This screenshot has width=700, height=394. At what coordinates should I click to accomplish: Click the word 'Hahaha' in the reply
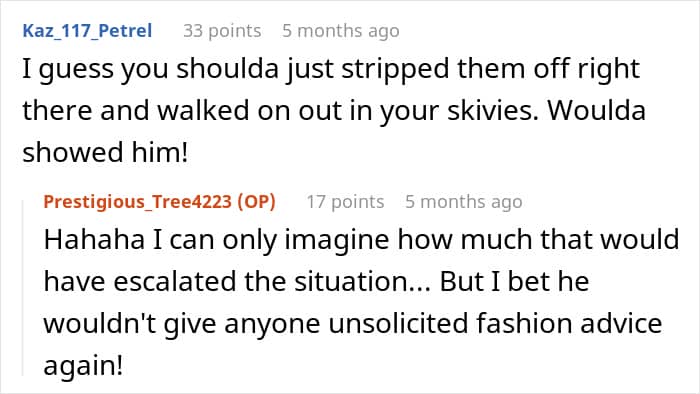click(x=94, y=240)
